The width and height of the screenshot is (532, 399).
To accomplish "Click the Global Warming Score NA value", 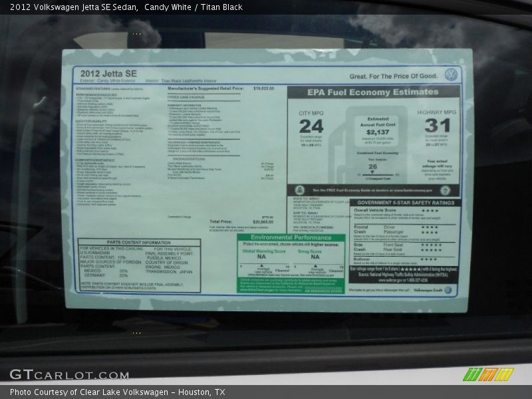I will click(261, 257).
